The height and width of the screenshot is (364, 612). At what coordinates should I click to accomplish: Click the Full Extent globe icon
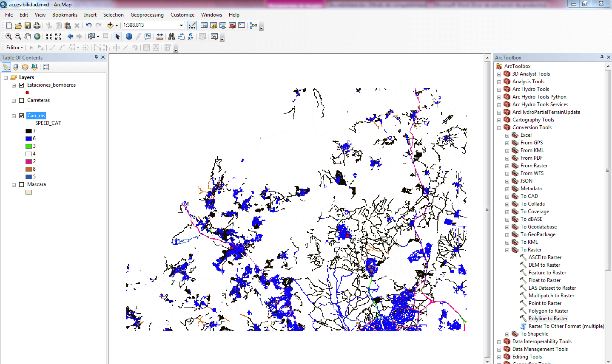click(x=37, y=37)
